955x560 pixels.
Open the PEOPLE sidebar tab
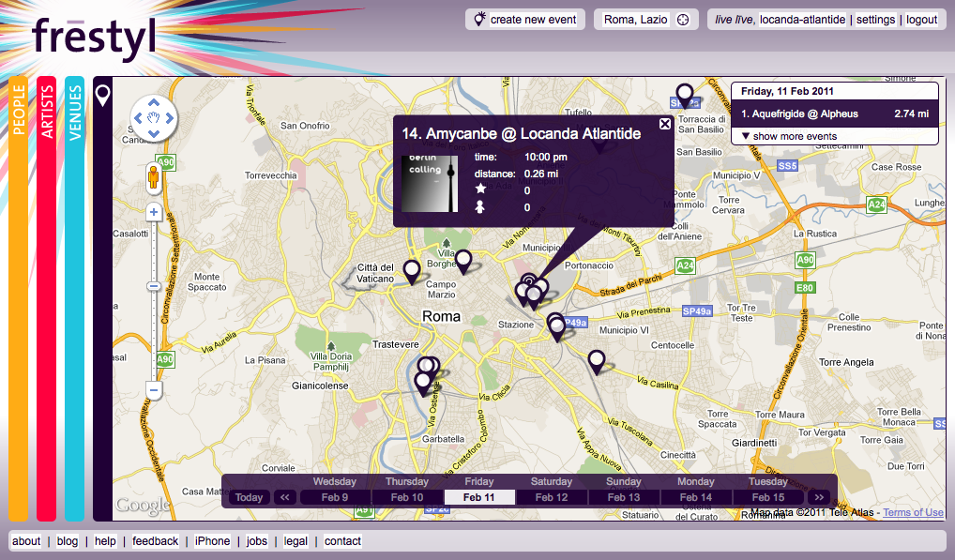(18, 298)
